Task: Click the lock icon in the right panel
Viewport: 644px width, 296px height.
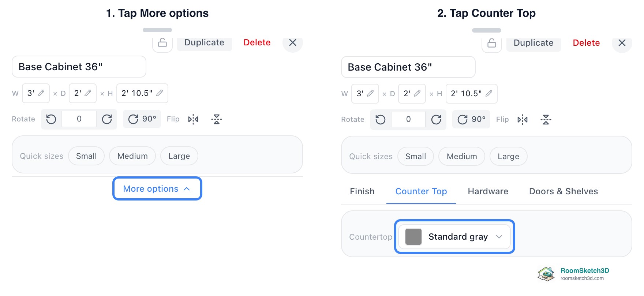Action: (x=492, y=43)
